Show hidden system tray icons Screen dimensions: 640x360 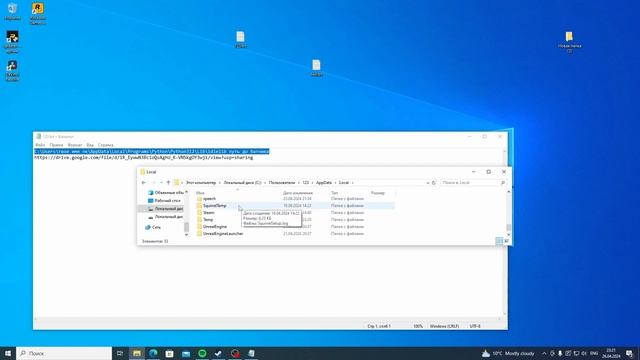point(544,353)
